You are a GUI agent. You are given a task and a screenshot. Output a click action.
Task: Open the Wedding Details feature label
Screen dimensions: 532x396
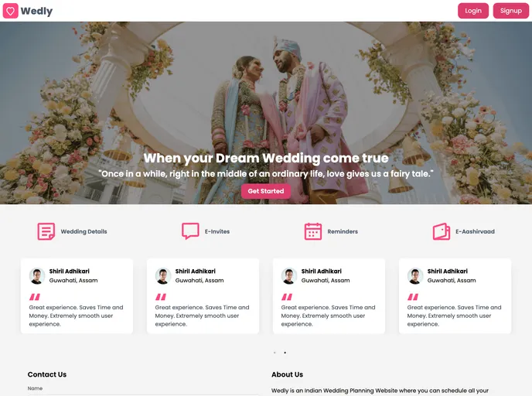[84, 231]
